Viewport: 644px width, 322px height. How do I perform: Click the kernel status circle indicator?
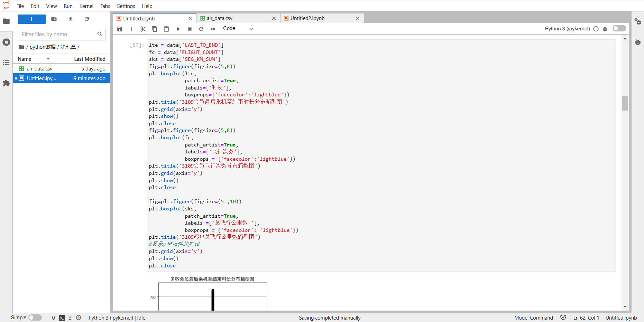pos(596,29)
